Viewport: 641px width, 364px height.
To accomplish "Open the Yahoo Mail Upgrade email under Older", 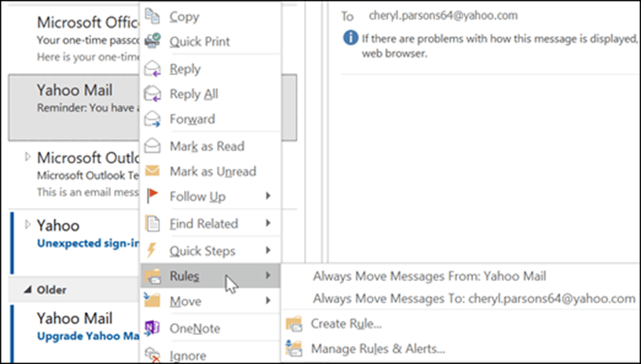I will pyautogui.click(x=75, y=333).
